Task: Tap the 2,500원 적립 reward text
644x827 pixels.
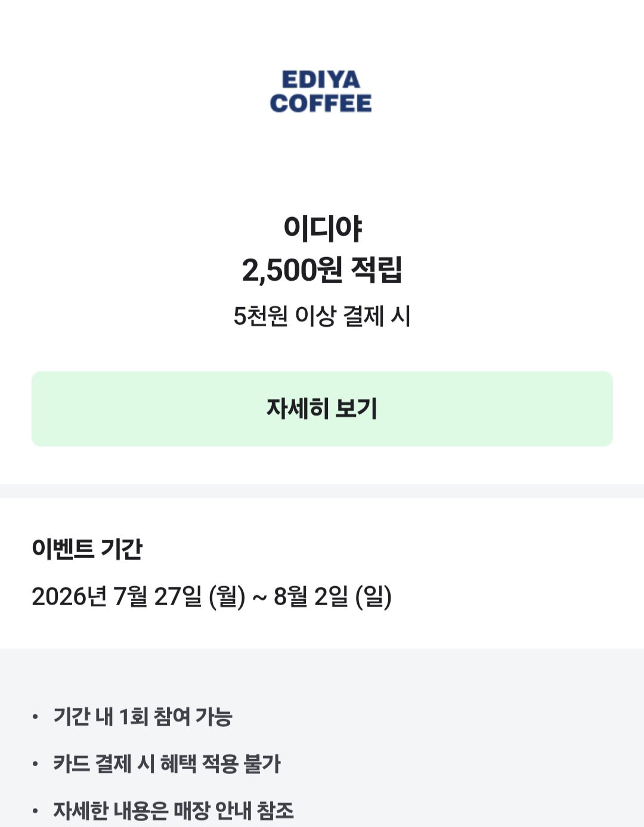Action: pyautogui.click(x=322, y=270)
